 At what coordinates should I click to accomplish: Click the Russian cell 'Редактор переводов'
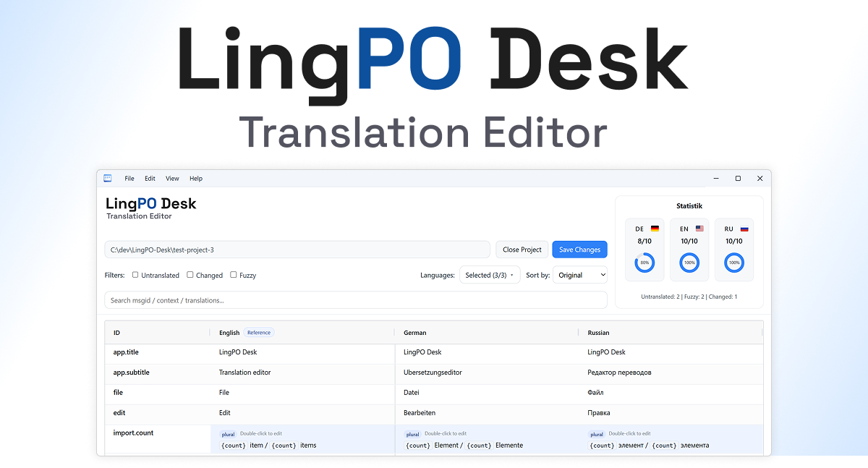click(x=619, y=373)
